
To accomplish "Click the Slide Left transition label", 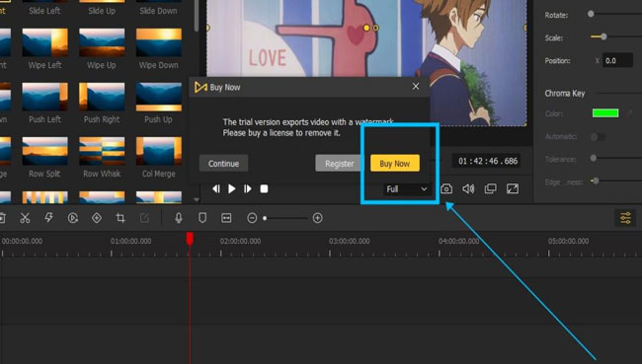I will 44,11.
